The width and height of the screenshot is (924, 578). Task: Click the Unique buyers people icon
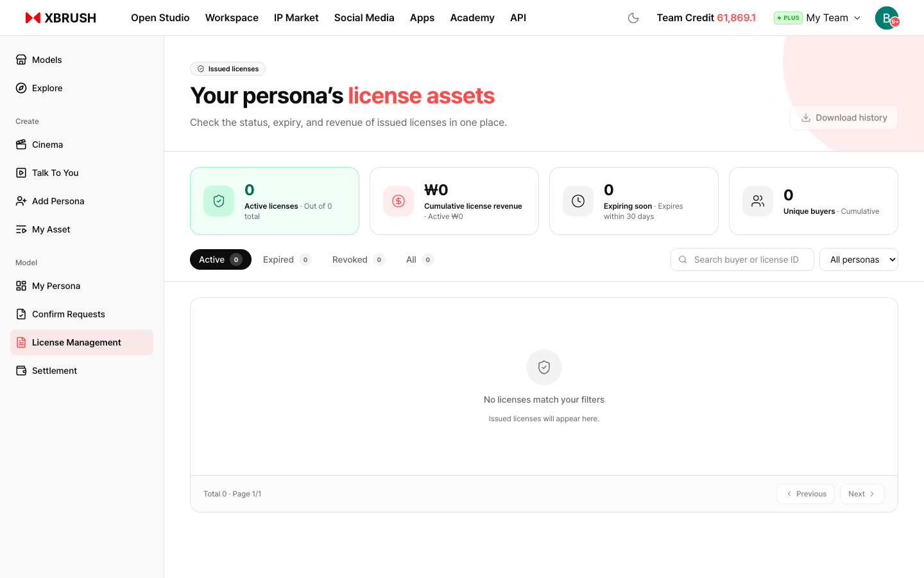(758, 201)
